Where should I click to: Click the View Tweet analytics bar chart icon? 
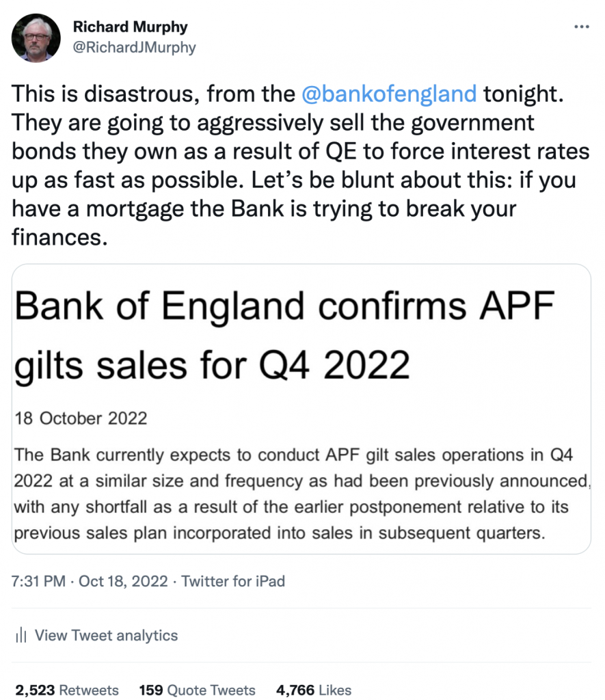pyautogui.click(x=22, y=636)
